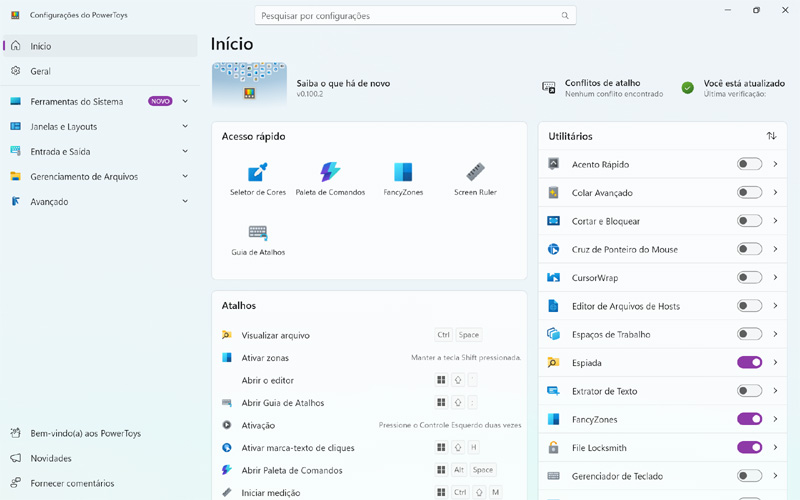This screenshot has height=500, width=800.
Task: Open Screen Ruler quick access icon
Action: (x=475, y=172)
